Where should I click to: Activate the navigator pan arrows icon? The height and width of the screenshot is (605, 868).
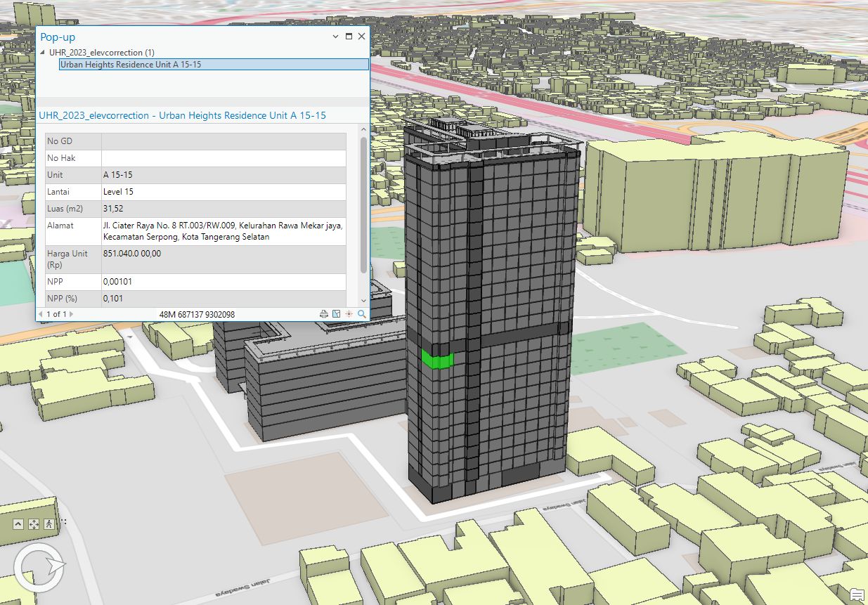click(33, 524)
